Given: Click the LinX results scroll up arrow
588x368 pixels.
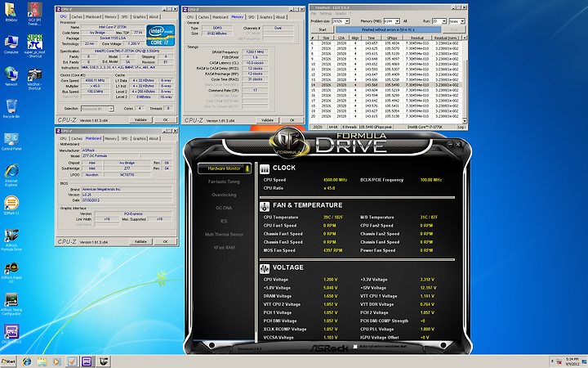Looking at the screenshot, I should click(x=465, y=38).
